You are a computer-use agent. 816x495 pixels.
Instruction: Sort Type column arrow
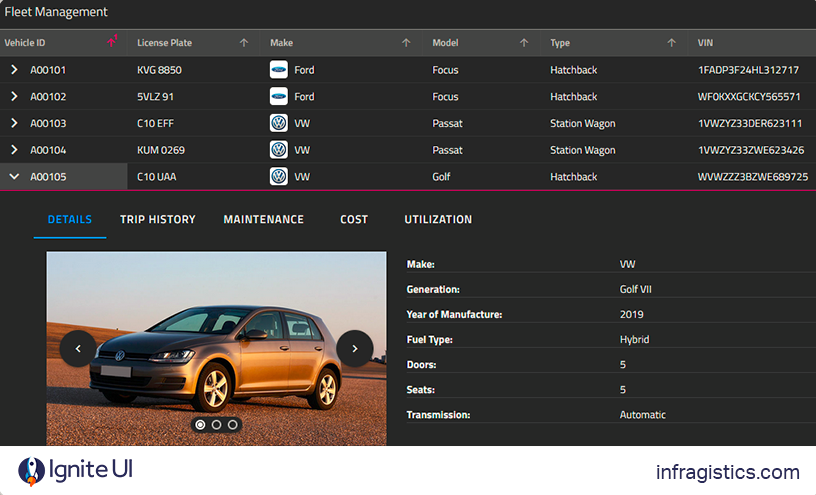point(671,43)
